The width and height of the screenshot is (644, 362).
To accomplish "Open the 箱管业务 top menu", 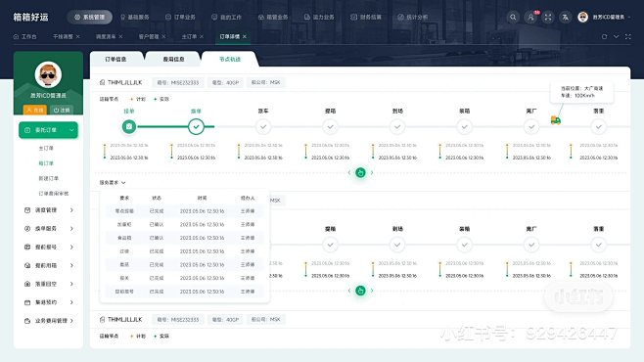I will 273,18.
